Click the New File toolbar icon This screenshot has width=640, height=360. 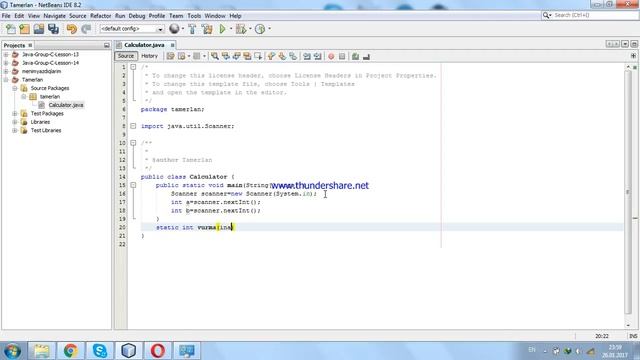[x=11, y=29]
